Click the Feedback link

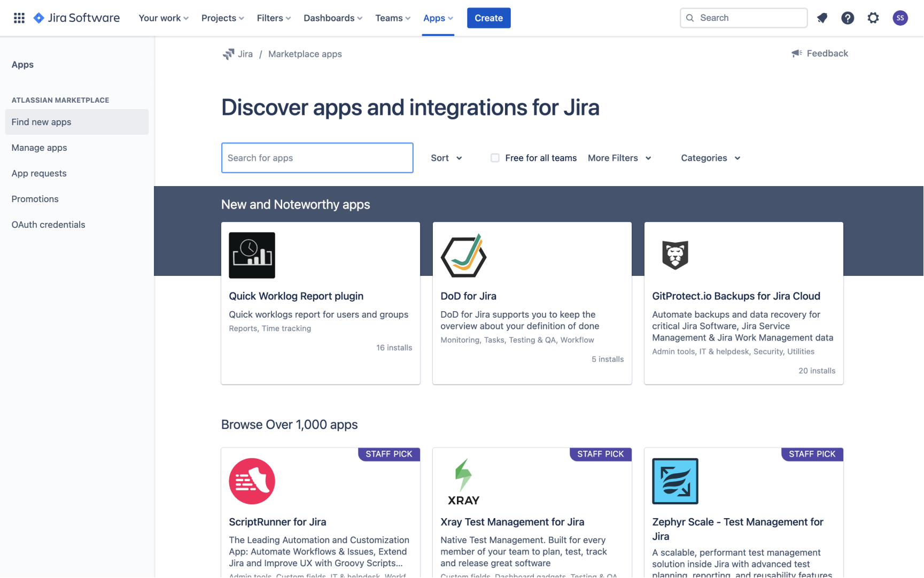[x=819, y=53]
